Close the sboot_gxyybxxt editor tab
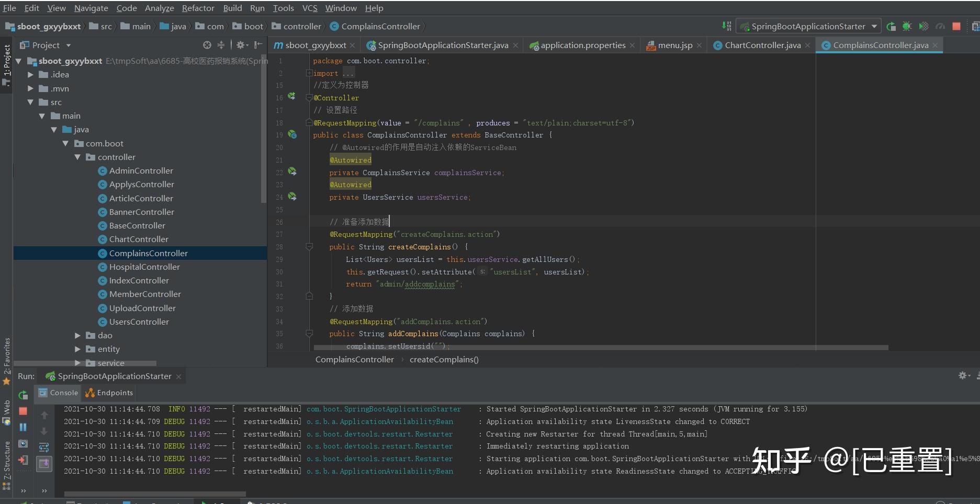This screenshot has width=980, height=504. [x=353, y=45]
